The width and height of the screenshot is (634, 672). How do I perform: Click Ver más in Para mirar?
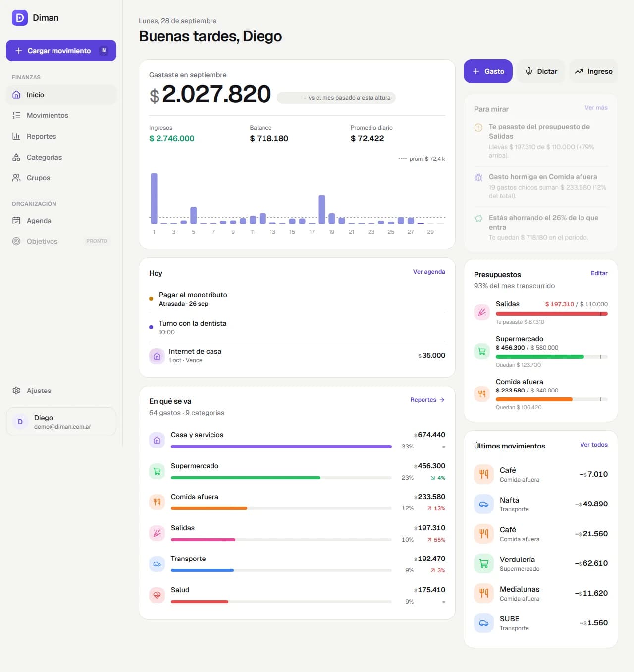pyautogui.click(x=596, y=108)
